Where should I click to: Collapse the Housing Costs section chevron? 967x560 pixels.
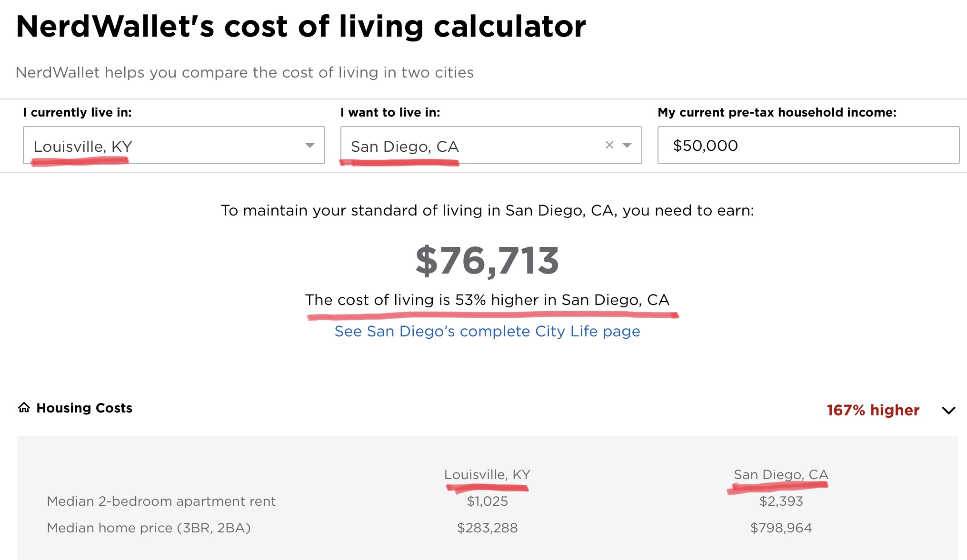pos(948,411)
